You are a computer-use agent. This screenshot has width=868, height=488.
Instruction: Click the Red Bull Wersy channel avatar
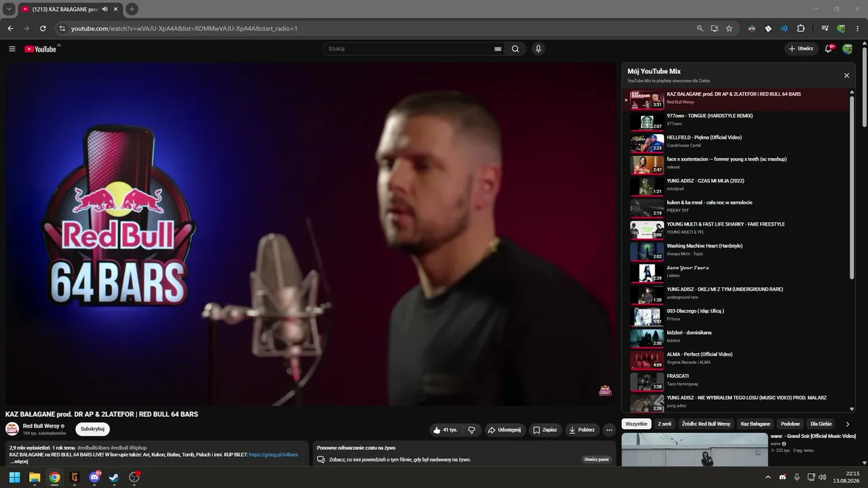12,429
